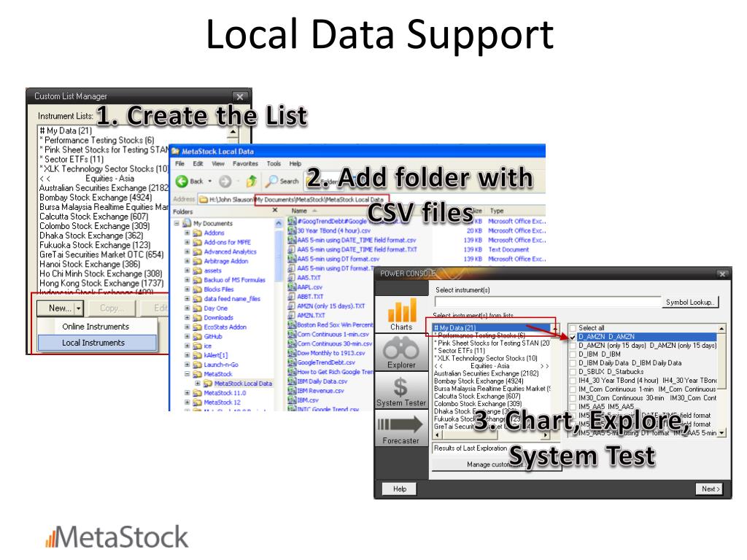Select My Data (21) in Power Console list
This screenshot has width=747, height=560.
point(492,327)
